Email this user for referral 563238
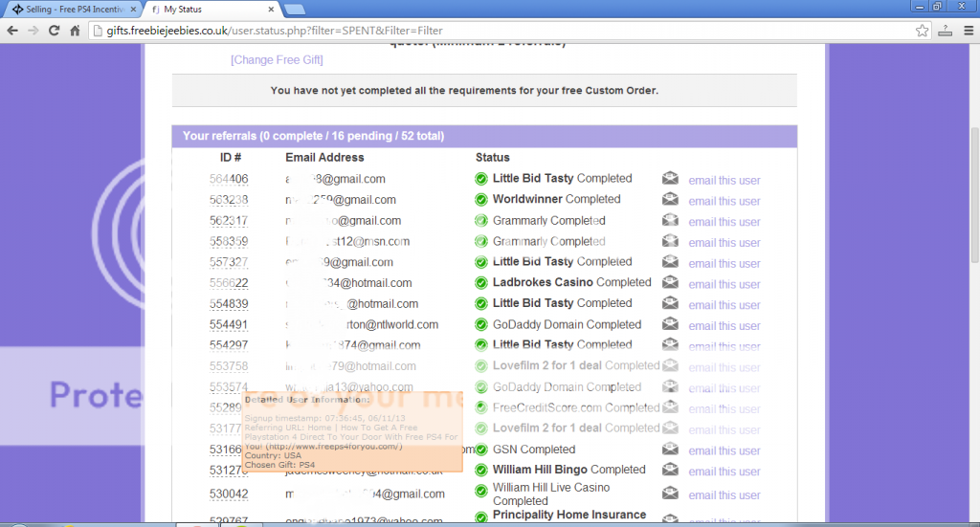 point(724,201)
